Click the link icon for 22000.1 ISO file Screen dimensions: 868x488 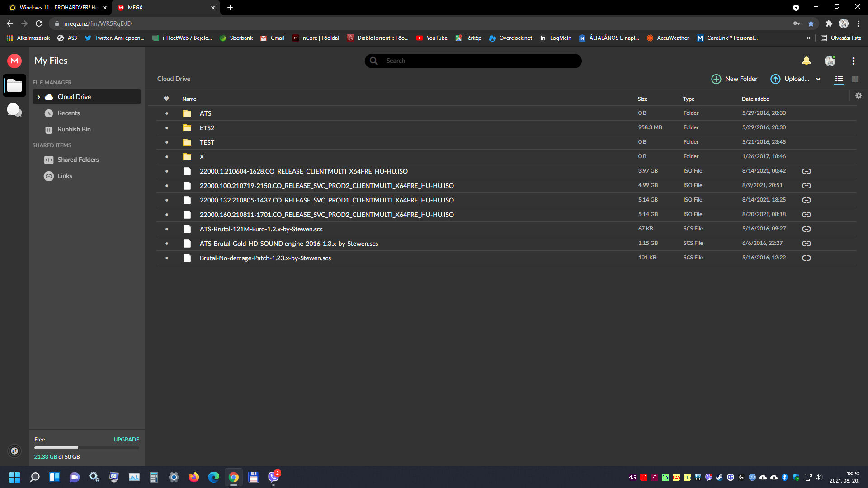806,171
